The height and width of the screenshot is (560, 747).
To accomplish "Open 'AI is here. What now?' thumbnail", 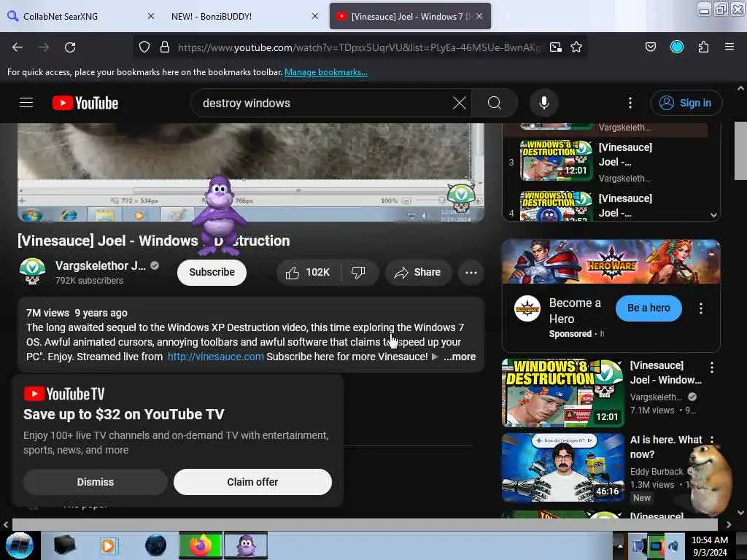I will tap(562, 467).
